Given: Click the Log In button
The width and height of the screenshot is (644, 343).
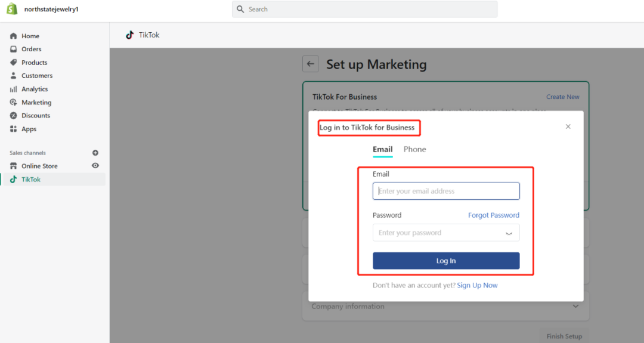Looking at the screenshot, I should (446, 261).
